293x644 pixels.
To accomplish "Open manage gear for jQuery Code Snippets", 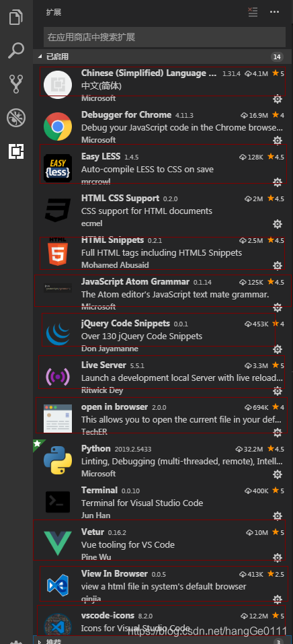I will 278,349.
